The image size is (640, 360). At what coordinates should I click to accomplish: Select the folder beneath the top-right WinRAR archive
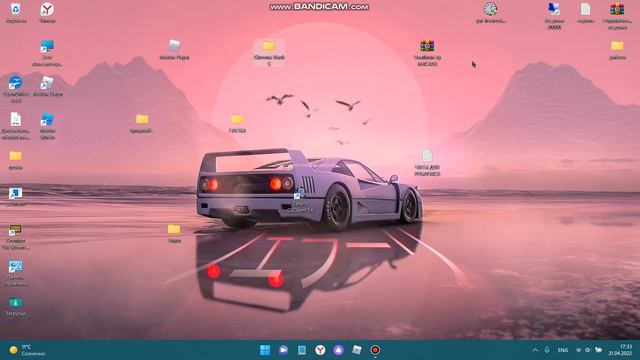[617, 50]
